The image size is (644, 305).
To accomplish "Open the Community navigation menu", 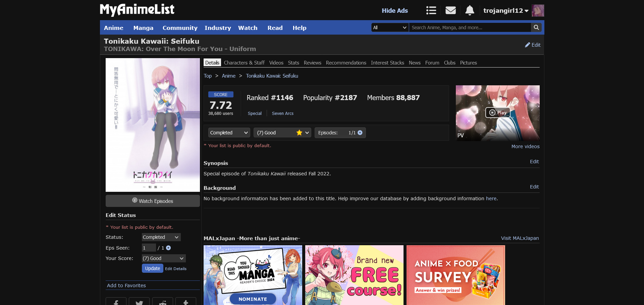I will [x=180, y=28].
